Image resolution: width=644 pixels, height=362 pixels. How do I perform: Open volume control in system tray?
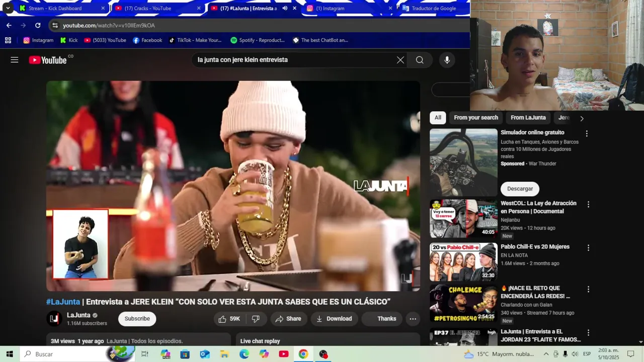click(575, 354)
